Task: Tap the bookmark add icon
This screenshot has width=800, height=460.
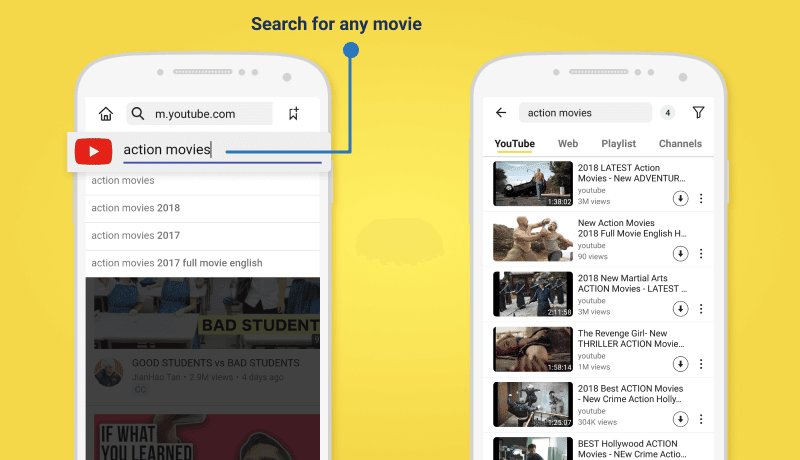Action: tap(293, 114)
